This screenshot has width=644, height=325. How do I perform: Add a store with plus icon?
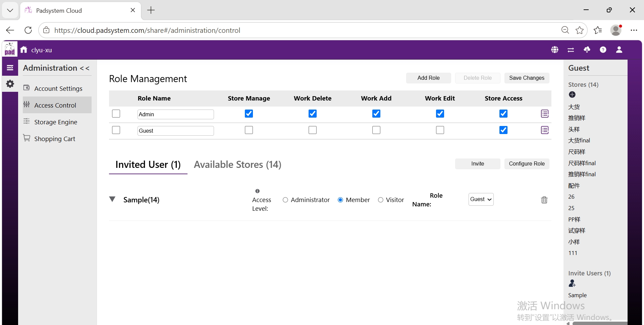coord(572,95)
